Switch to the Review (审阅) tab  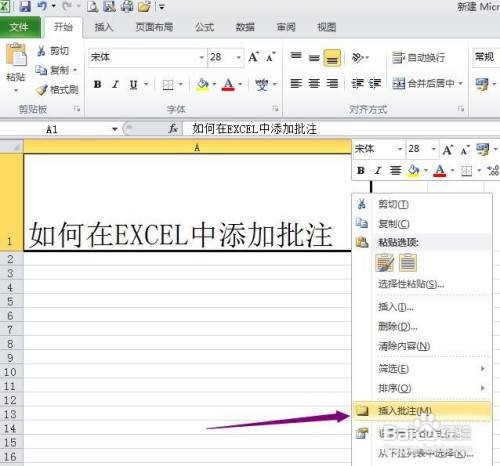click(x=286, y=27)
